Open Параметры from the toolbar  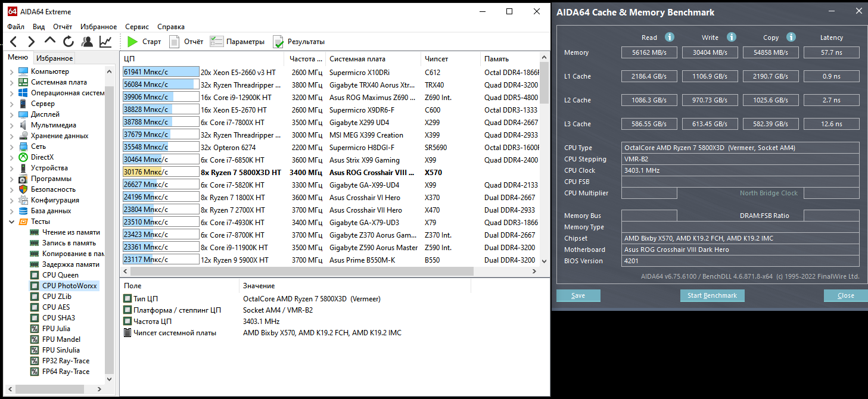[237, 42]
